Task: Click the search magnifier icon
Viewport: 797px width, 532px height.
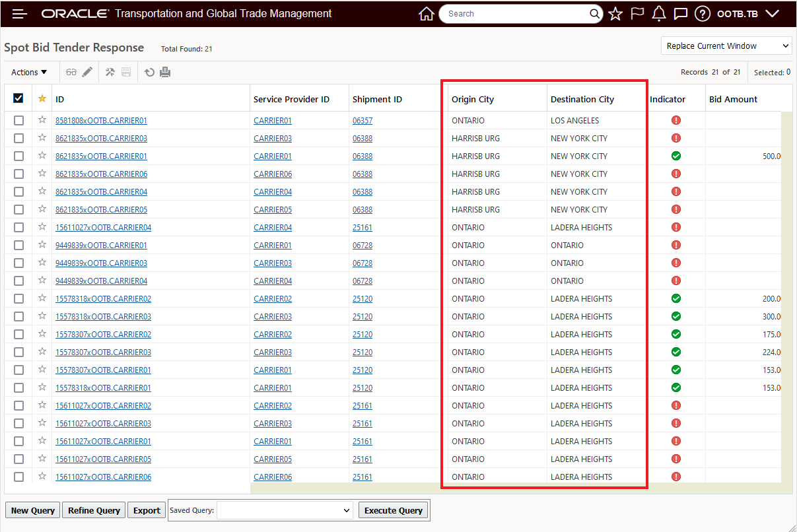Action: [594, 14]
